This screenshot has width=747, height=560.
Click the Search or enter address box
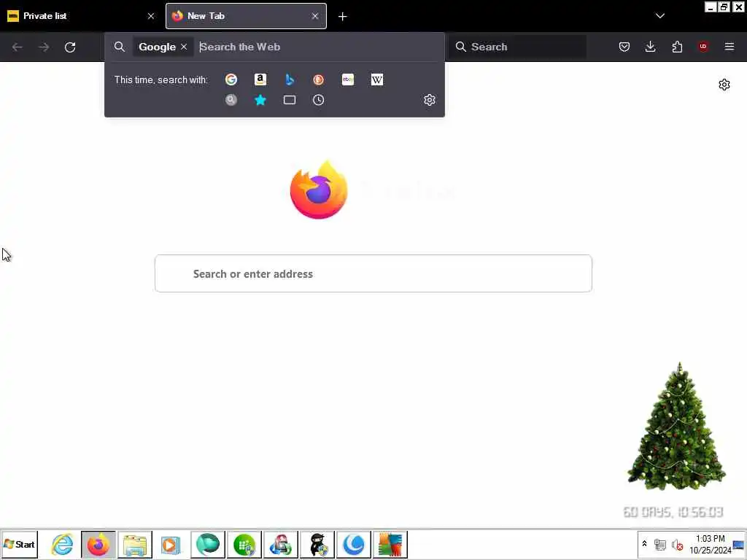pos(373,273)
